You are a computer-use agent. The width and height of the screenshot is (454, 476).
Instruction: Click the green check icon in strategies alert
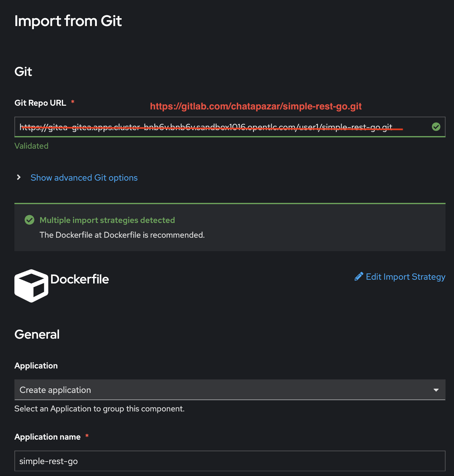tap(29, 220)
